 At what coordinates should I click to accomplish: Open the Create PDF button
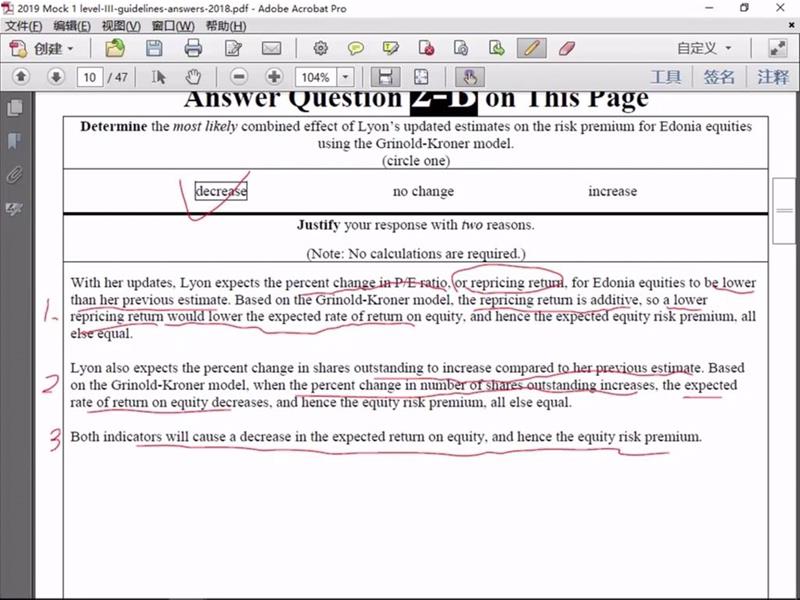tap(41, 48)
